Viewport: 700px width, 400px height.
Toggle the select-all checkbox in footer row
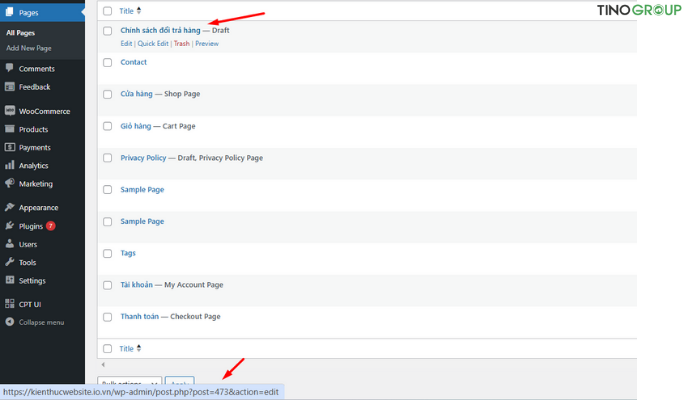point(108,349)
